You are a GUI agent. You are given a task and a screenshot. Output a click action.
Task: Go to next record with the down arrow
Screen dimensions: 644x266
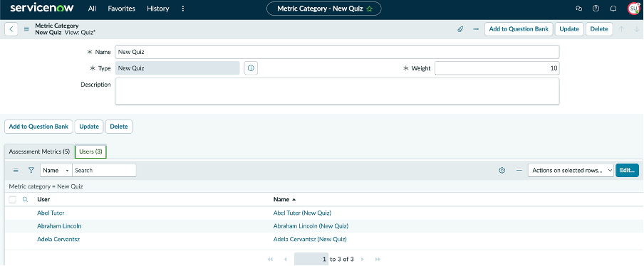pyautogui.click(x=637, y=29)
